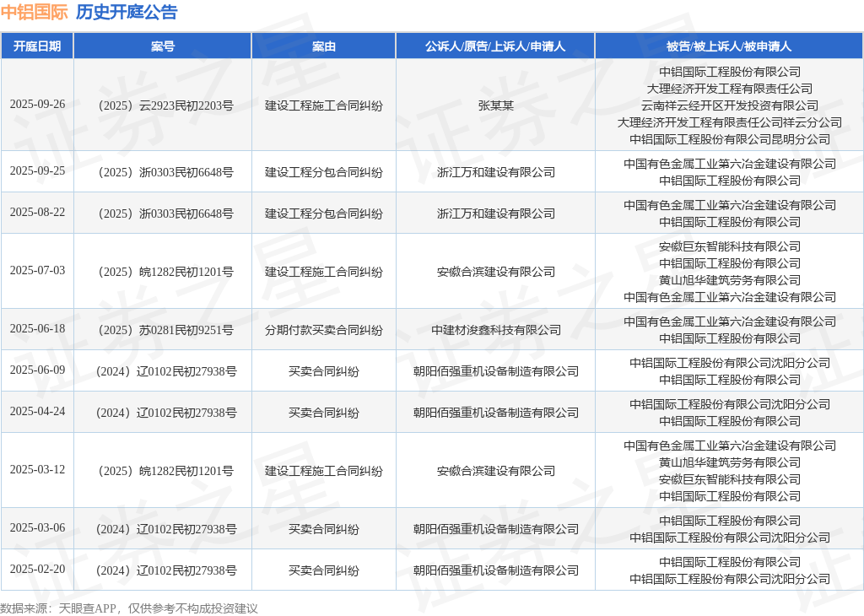The width and height of the screenshot is (864, 616).
Task: Select the date cell 2025-09-25
Action: (37, 170)
